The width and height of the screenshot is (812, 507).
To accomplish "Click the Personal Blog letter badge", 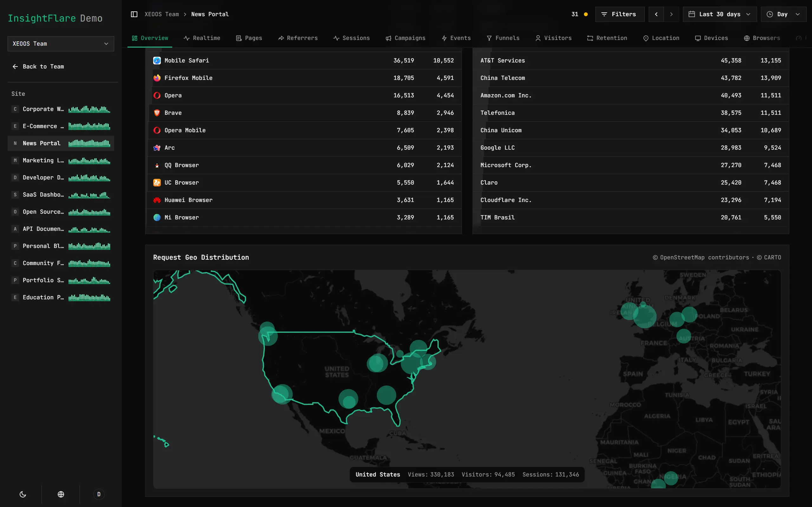I will 15,246.
